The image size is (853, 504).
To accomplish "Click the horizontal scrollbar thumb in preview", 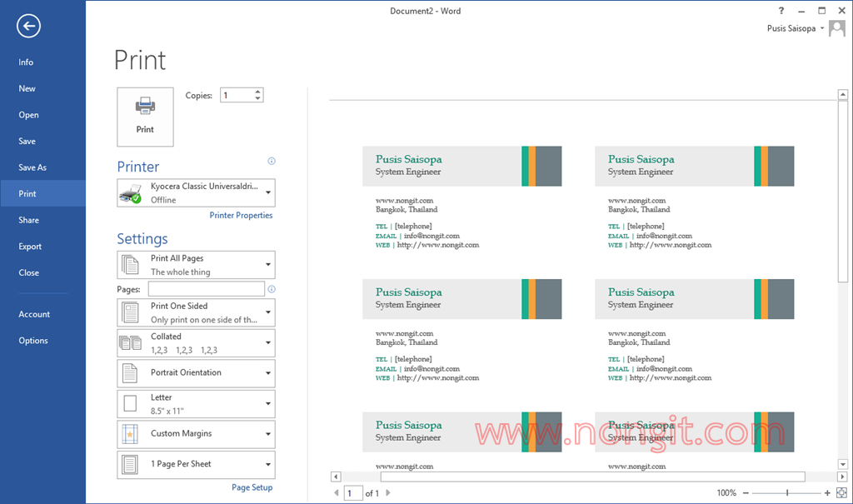I will click(592, 477).
